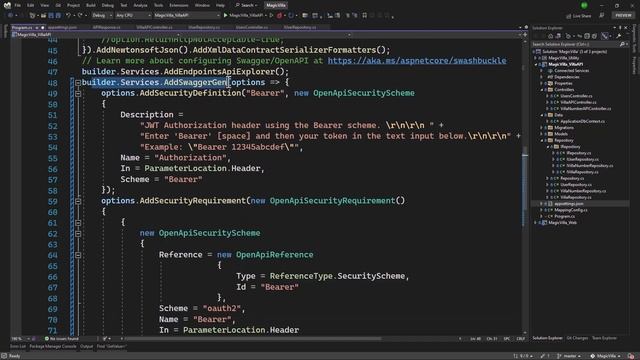Screen dimensions: 640x360
Task: Click the Search Solution Explorer input field
Action: click(575, 44)
